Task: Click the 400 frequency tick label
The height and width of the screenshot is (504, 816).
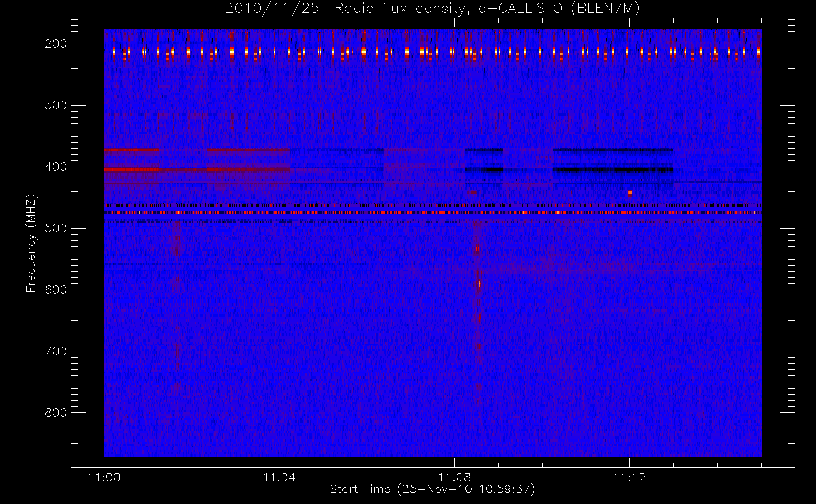Action: tap(56, 167)
